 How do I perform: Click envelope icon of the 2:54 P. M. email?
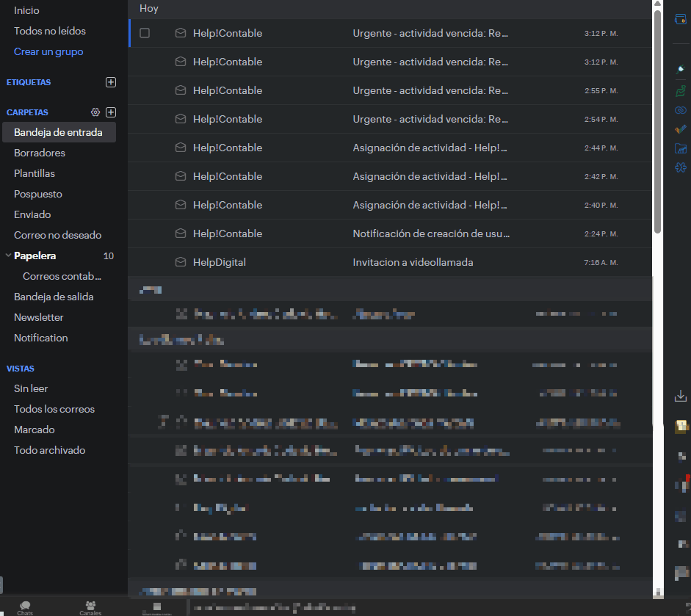pyautogui.click(x=180, y=119)
